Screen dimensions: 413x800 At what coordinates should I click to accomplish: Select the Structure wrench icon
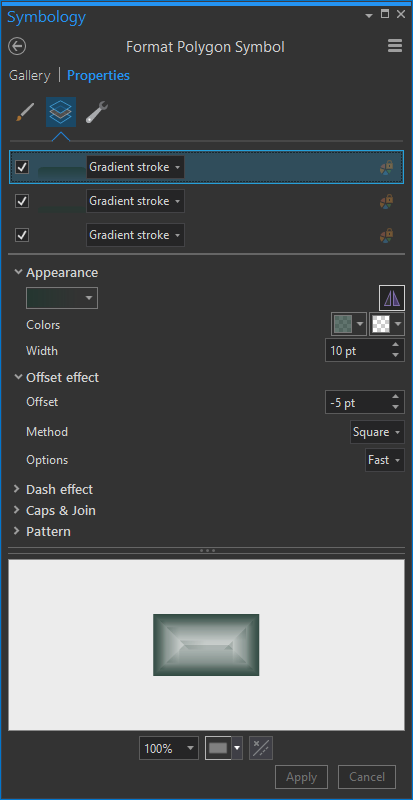point(96,112)
